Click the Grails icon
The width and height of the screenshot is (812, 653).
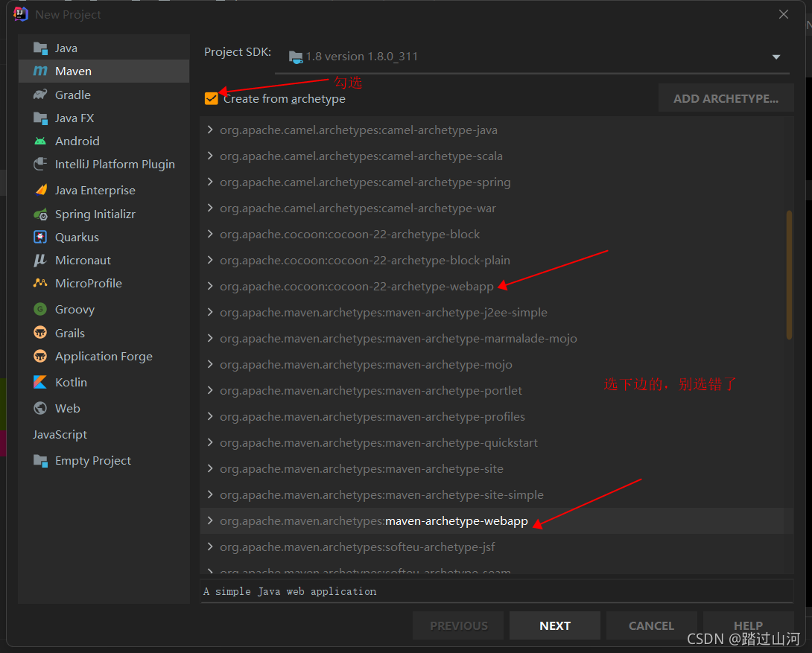(40, 333)
